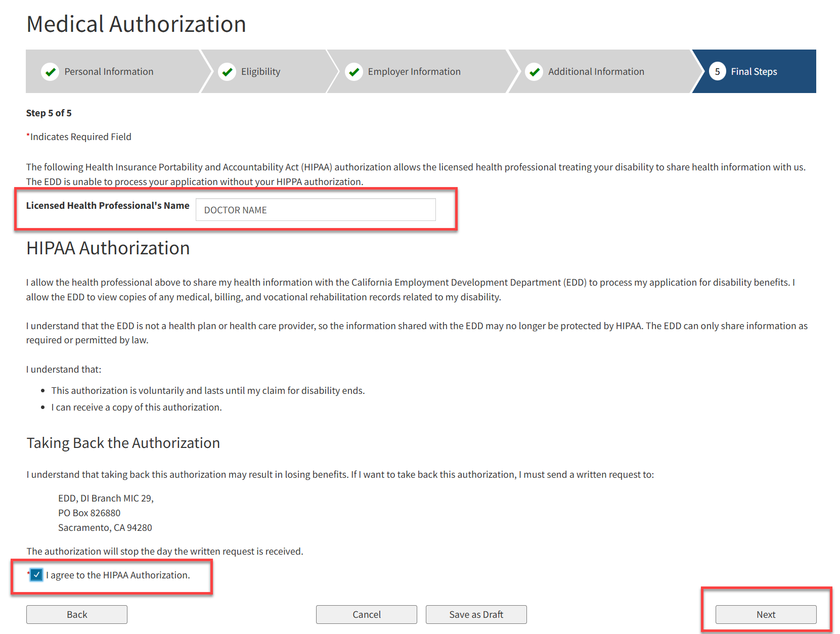Click the green checkmark beside Eligibility
Viewport: 840px width, 634px height.
(227, 72)
